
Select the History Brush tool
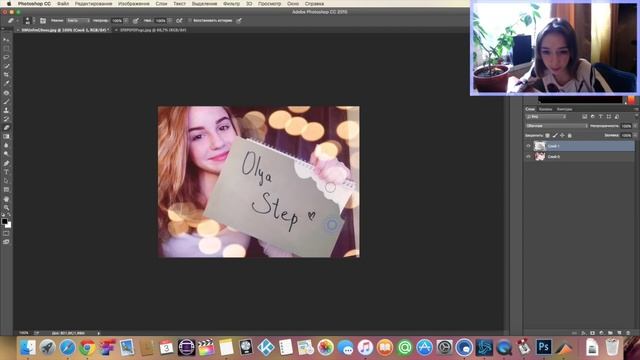pos(6,119)
